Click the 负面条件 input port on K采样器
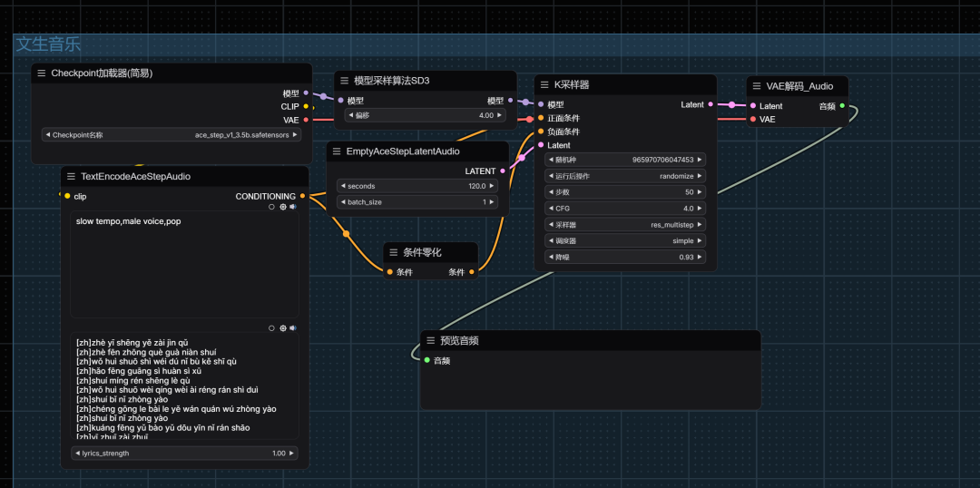980x488 pixels. coord(541,132)
